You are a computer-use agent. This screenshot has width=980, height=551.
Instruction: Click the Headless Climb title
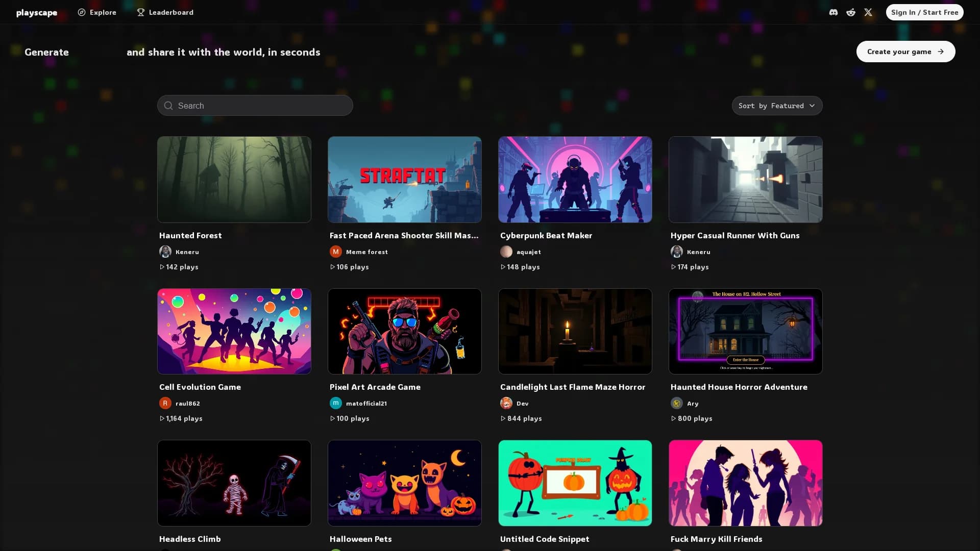[x=190, y=539]
